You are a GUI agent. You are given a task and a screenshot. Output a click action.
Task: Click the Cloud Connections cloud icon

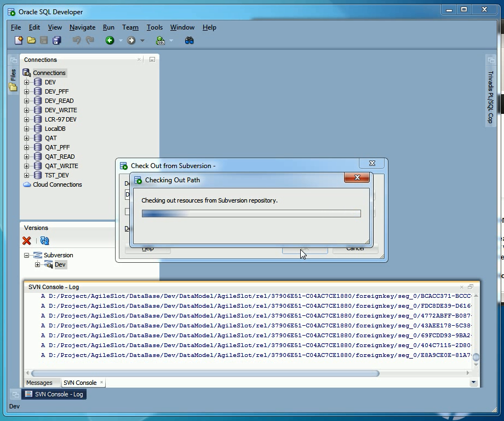[x=27, y=184]
